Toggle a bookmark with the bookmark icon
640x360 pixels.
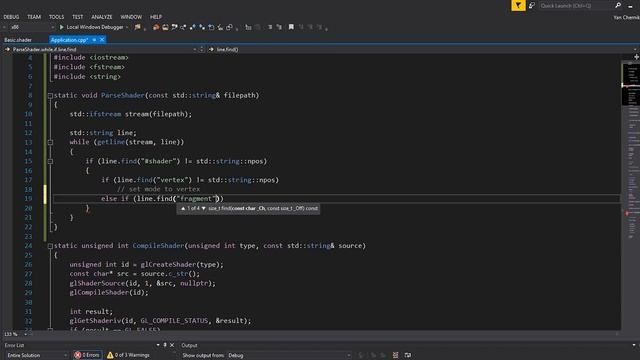tap(291, 27)
